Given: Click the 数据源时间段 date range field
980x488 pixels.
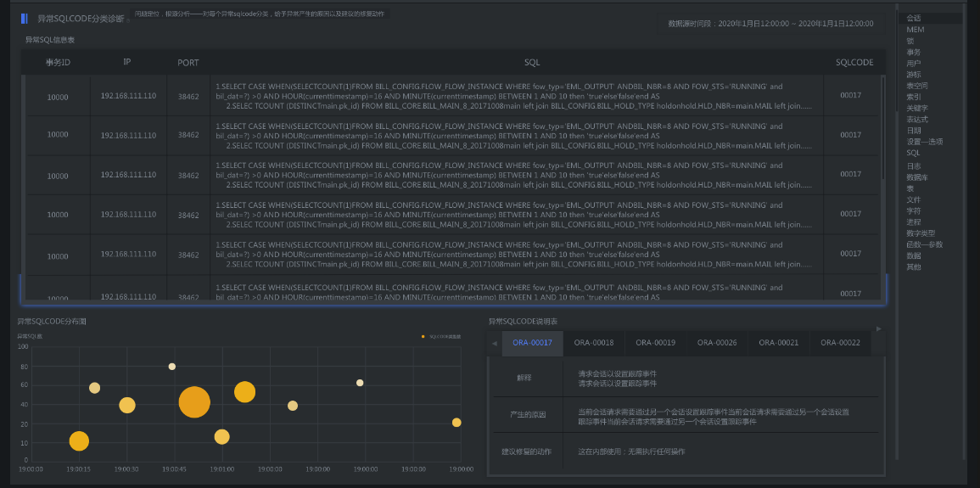Looking at the screenshot, I should point(770,24).
